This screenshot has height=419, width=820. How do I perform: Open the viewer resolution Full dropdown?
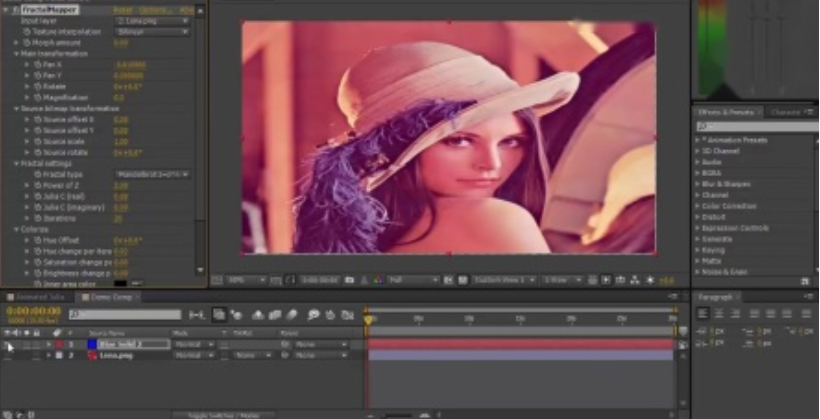click(x=412, y=280)
